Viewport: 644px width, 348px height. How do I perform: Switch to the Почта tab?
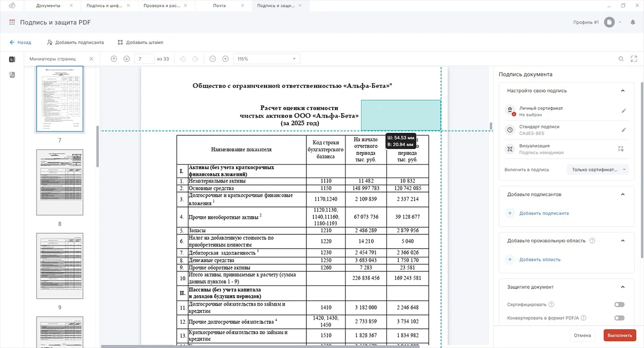click(219, 5)
